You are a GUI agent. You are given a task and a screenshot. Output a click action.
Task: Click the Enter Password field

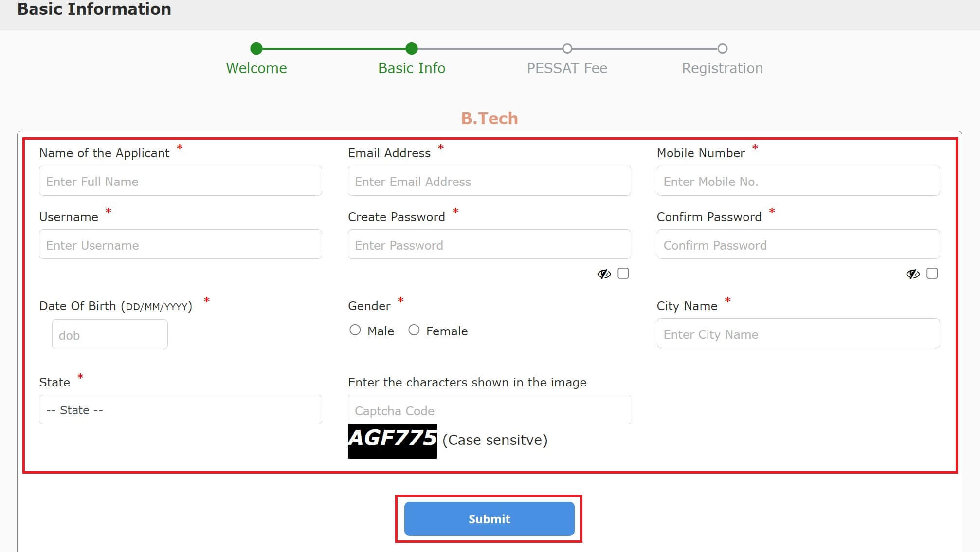pos(489,244)
